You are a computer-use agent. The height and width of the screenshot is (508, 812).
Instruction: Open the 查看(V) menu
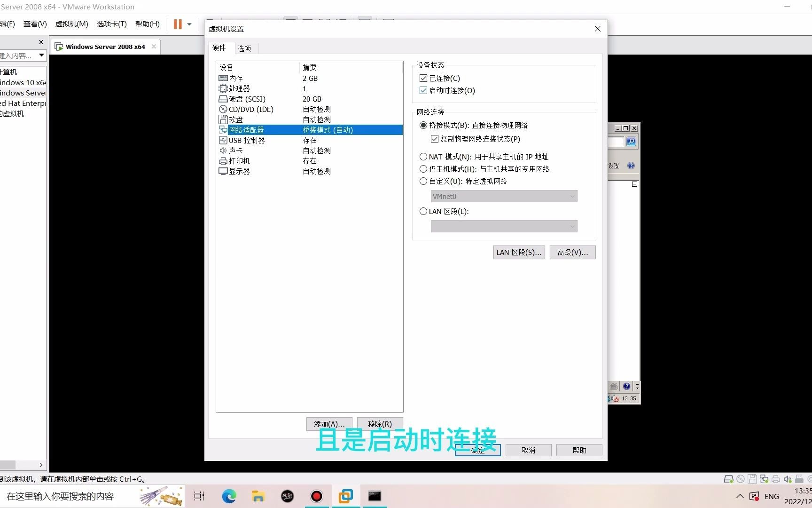click(x=35, y=24)
